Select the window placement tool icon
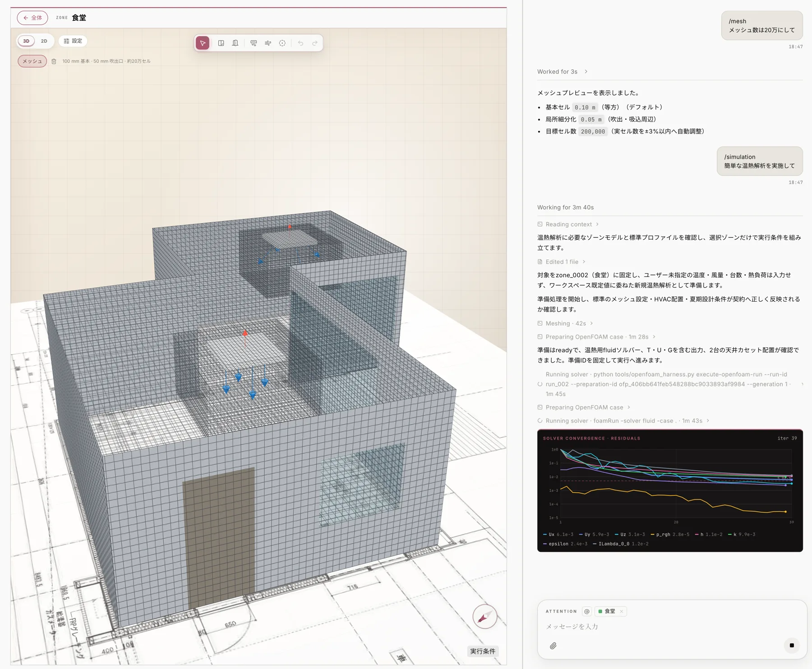The width and height of the screenshot is (812, 669). 221,43
